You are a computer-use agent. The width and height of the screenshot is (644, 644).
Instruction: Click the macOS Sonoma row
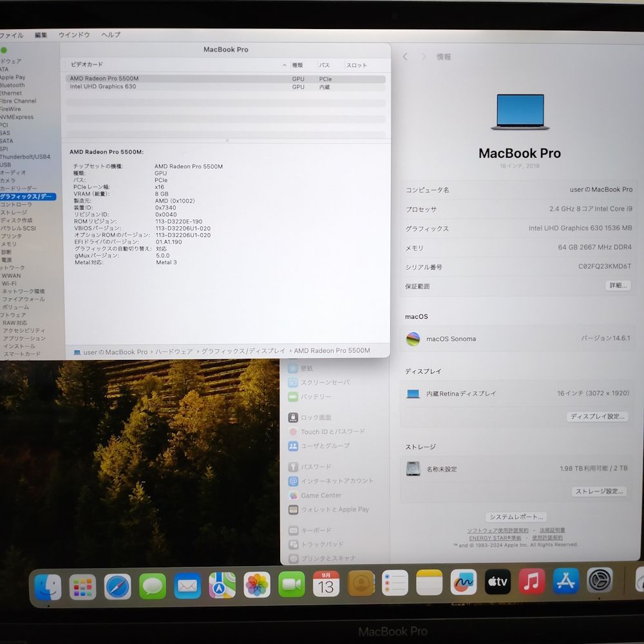pos(516,339)
